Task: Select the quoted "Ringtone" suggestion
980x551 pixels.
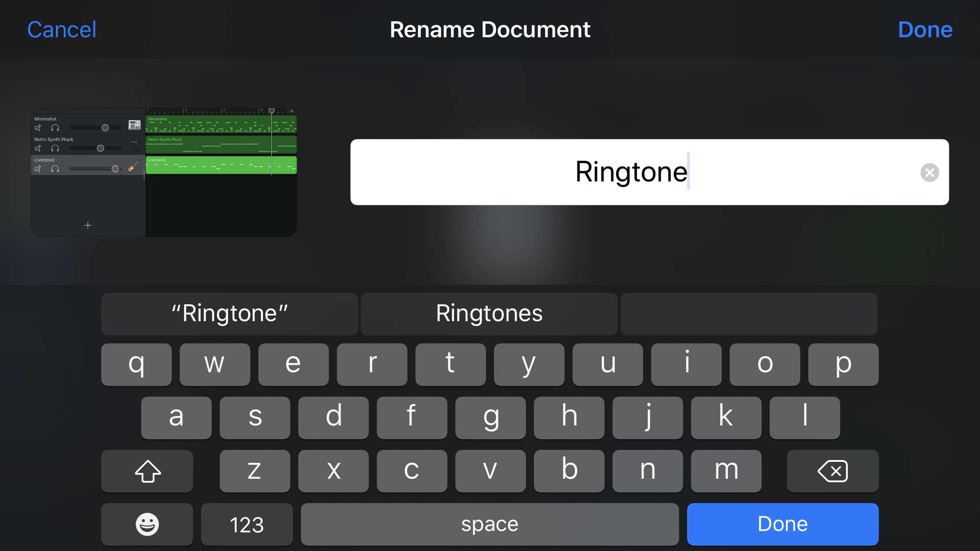Action: point(229,314)
